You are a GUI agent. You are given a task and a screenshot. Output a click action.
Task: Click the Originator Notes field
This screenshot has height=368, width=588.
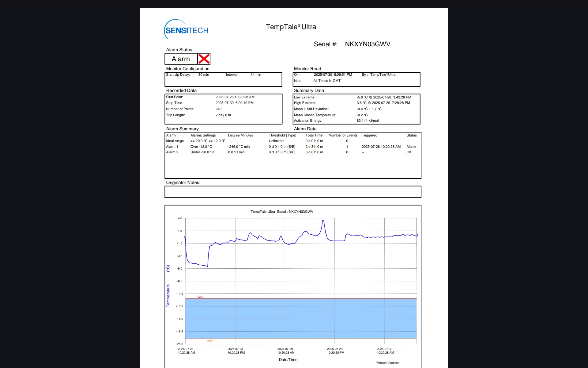pos(292,192)
